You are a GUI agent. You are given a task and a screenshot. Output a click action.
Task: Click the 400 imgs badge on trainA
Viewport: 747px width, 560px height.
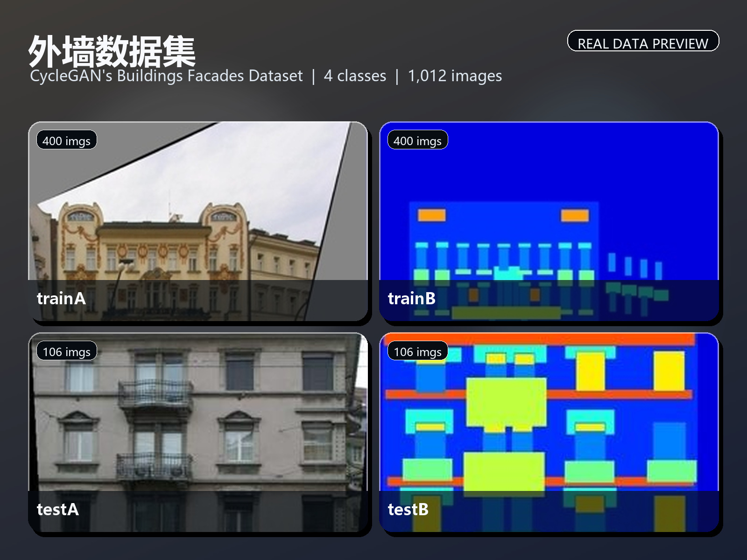tap(66, 140)
